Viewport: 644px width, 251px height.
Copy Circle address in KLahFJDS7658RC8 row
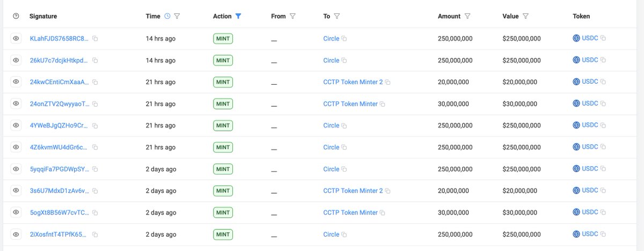click(345, 39)
